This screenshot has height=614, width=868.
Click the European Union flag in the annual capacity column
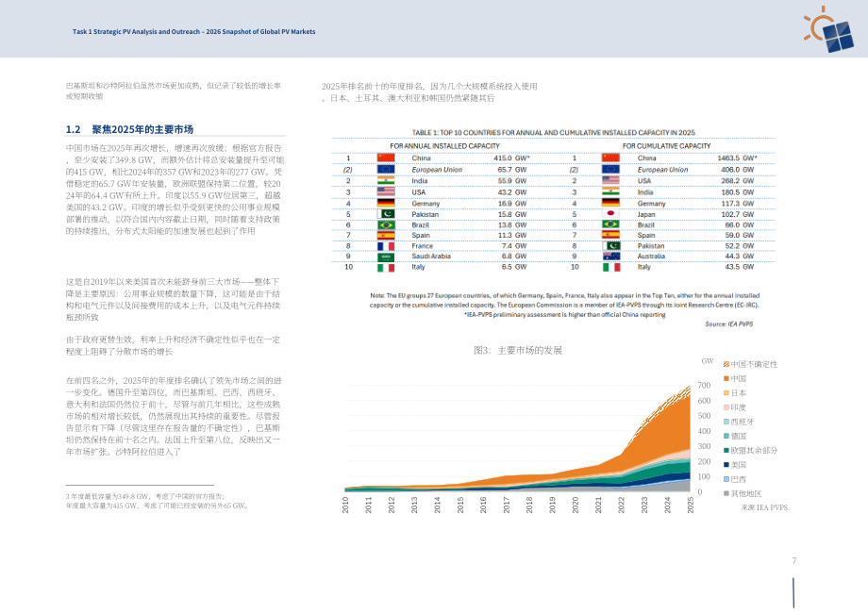(x=386, y=170)
